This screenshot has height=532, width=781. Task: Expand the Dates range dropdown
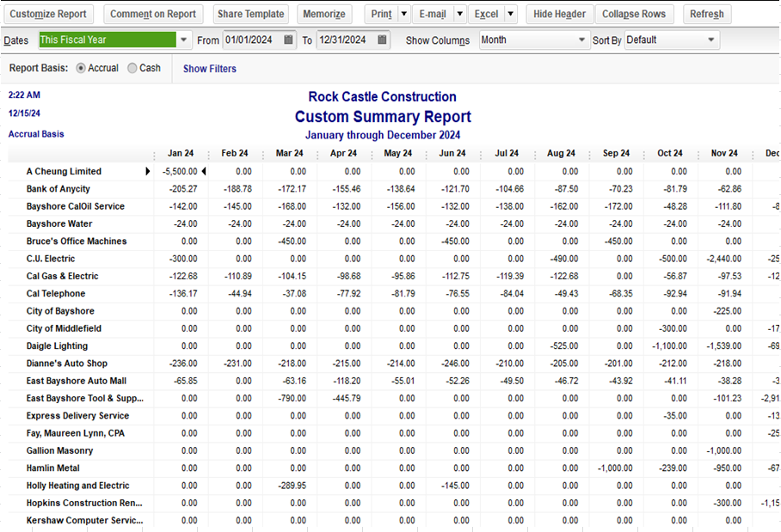[185, 40]
